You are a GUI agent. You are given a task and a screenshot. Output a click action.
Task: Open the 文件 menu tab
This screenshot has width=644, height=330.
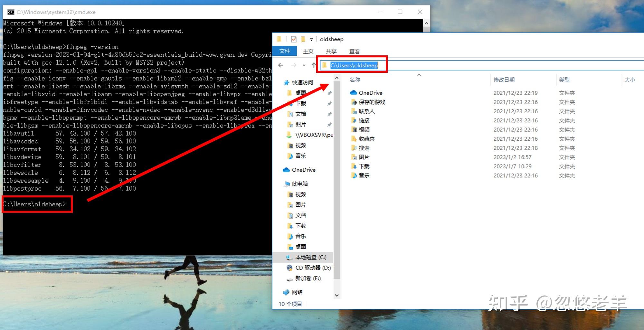pos(285,51)
